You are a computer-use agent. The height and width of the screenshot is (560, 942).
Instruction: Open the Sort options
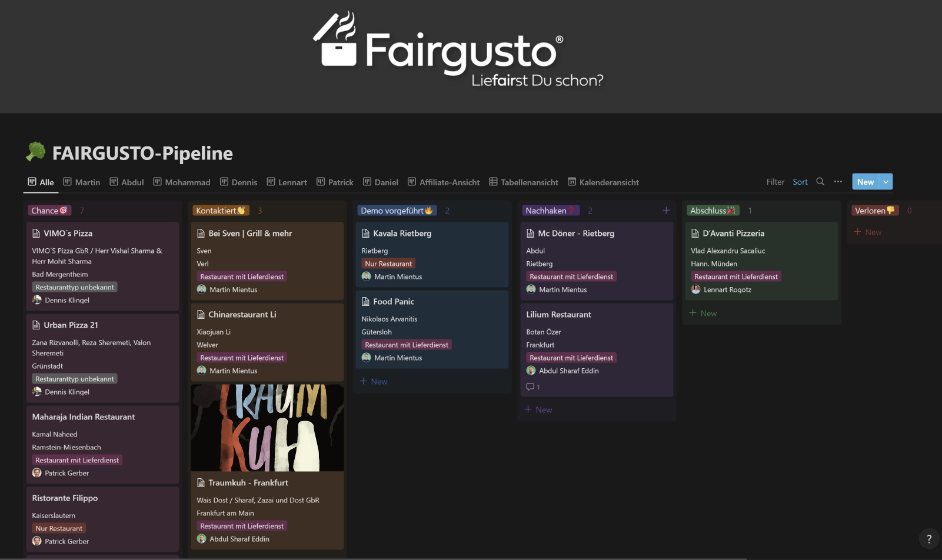coord(800,182)
